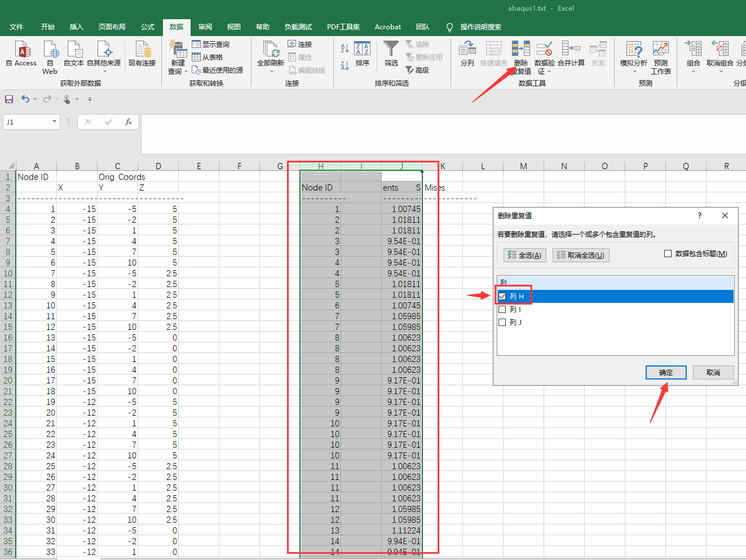Screen dimensions: 746x560
Task: Click the fx insert function icon
Action: pos(129,122)
